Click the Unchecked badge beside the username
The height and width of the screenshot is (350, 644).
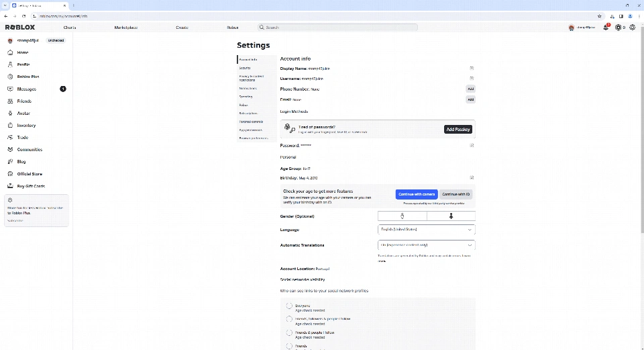pyautogui.click(x=56, y=41)
